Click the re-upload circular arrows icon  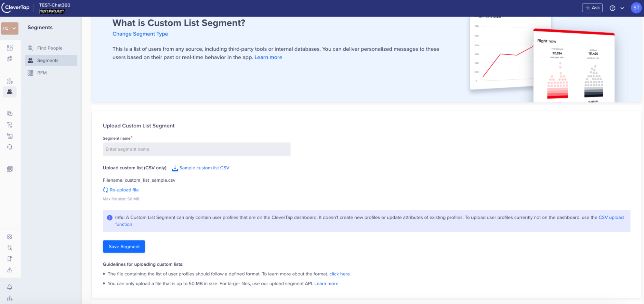tap(105, 190)
